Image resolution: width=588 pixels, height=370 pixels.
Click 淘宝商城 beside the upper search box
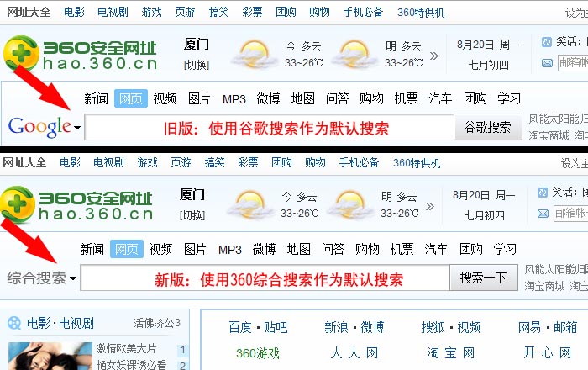tap(549, 135)
